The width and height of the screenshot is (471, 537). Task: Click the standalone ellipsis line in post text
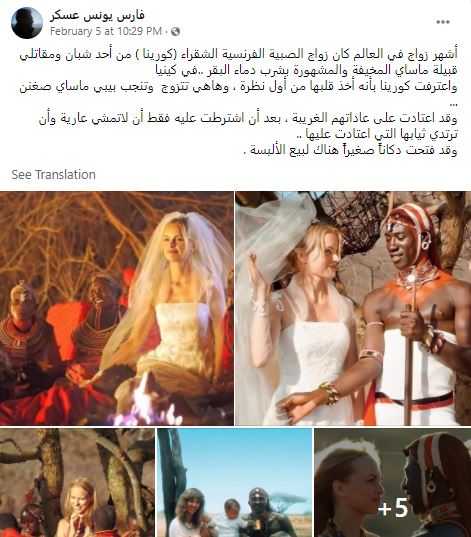point(453,103)
